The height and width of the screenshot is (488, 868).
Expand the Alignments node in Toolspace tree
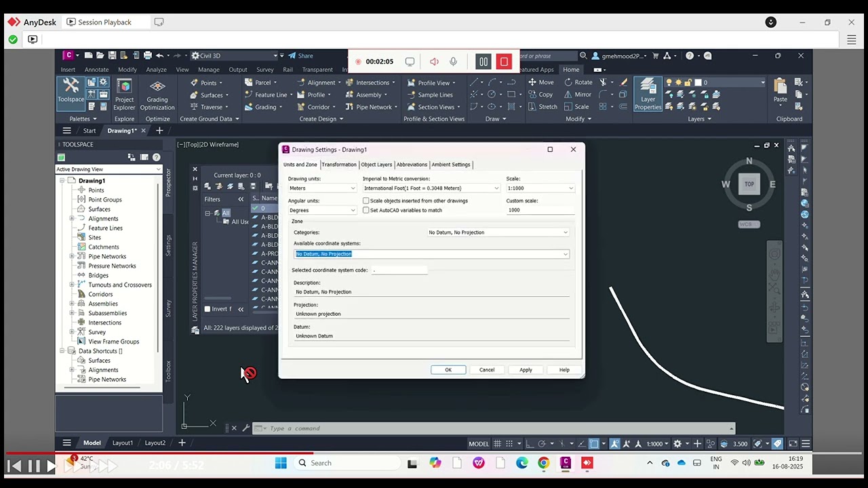tap(72, 218)
